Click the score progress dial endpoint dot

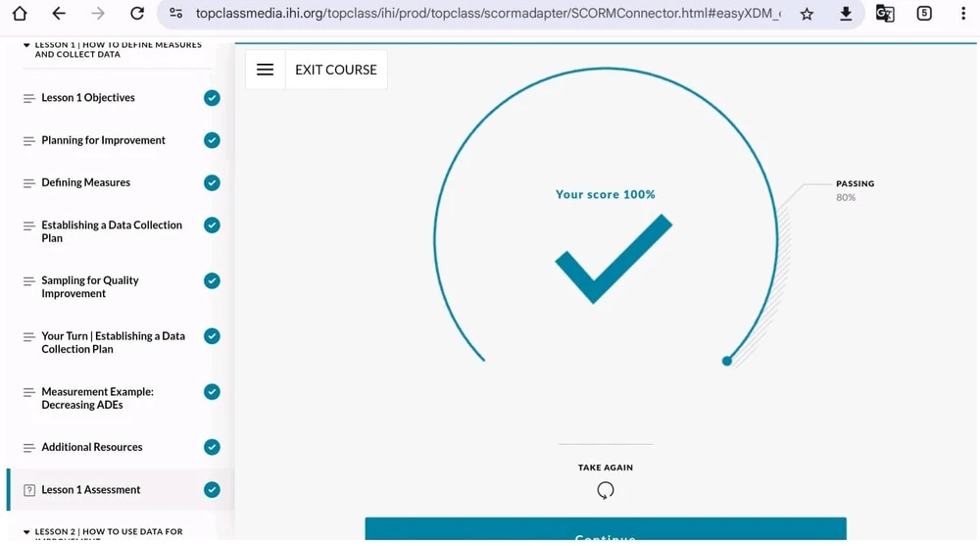tap(727, 361)
